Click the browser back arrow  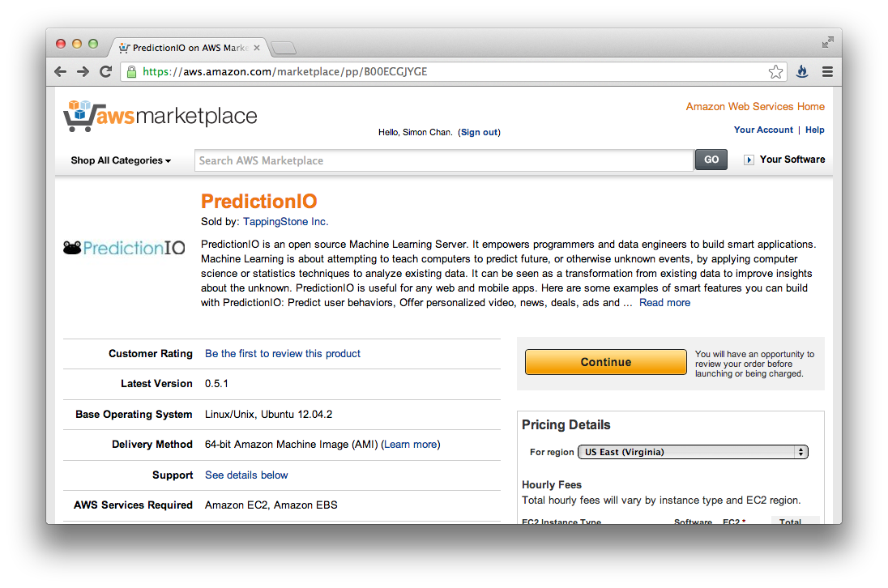pos(60,71)
